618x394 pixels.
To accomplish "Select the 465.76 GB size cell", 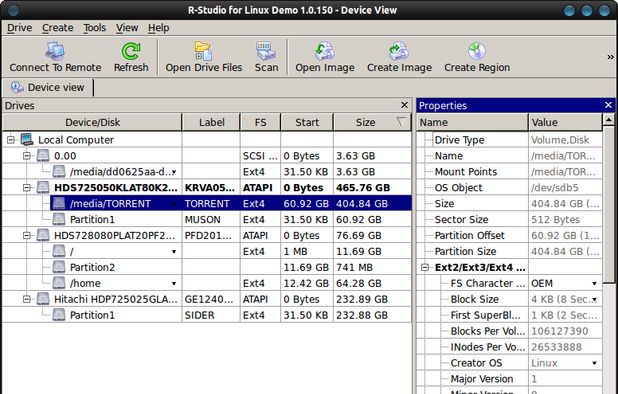I will click(x=372, y=188).
